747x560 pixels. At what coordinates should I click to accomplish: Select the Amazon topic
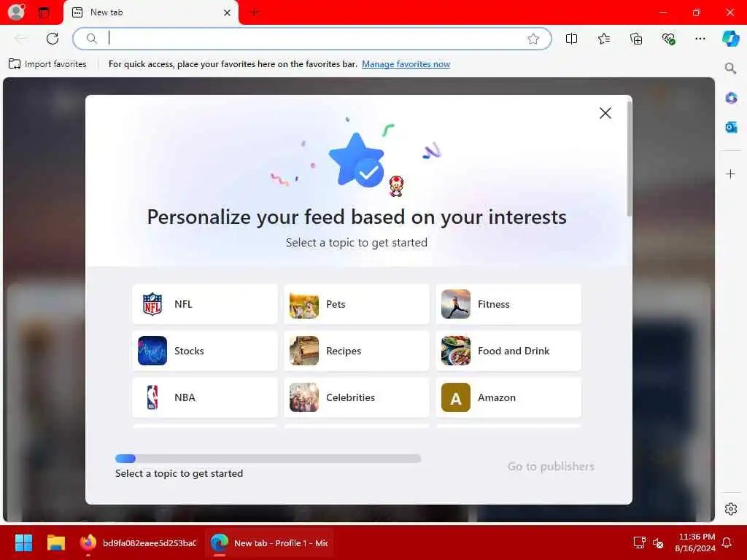click(508, 397)
